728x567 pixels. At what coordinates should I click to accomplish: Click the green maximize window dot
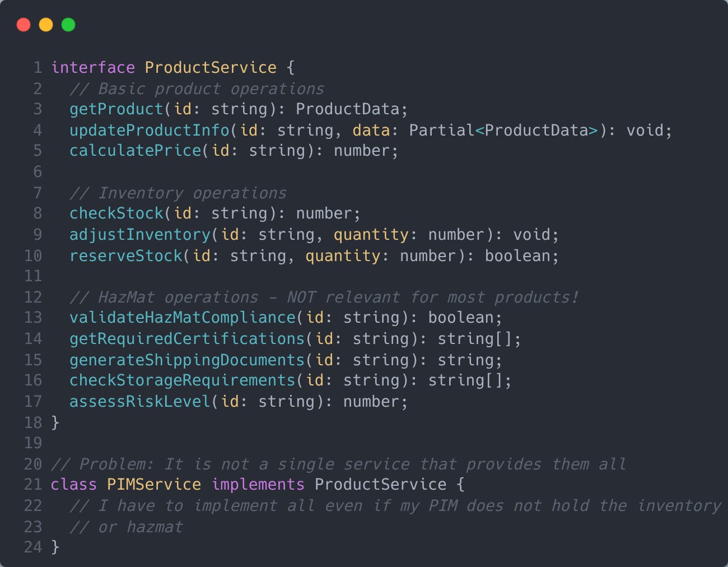[x=68, y=25]
